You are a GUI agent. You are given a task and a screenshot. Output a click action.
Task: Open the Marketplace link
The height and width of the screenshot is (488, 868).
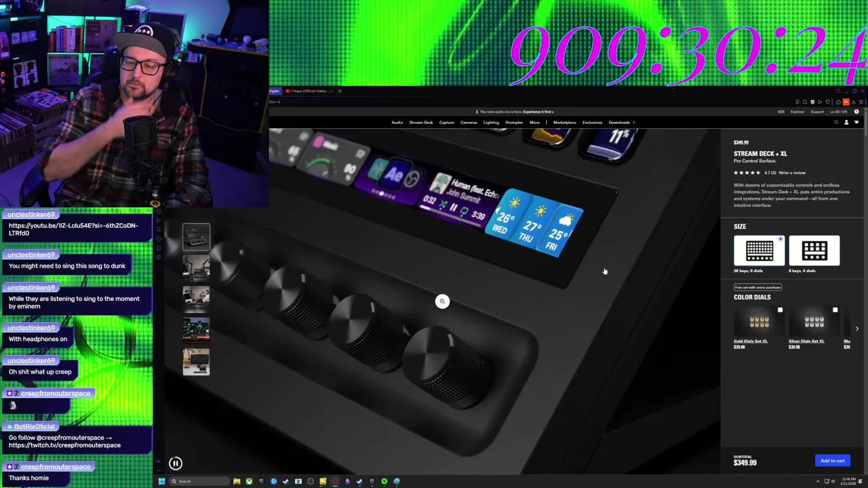pos(564,123)
